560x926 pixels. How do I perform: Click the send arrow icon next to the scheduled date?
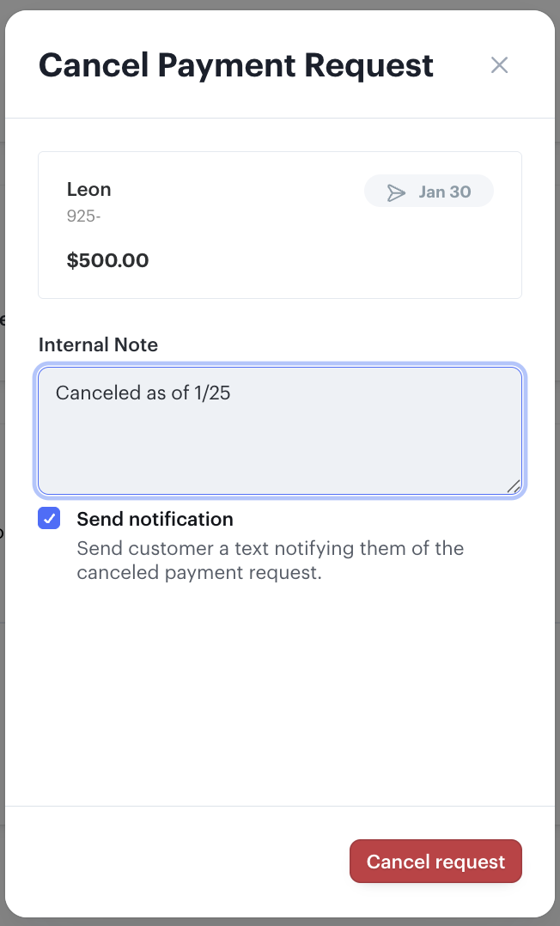pyautogui.click(x=396, y=192)
